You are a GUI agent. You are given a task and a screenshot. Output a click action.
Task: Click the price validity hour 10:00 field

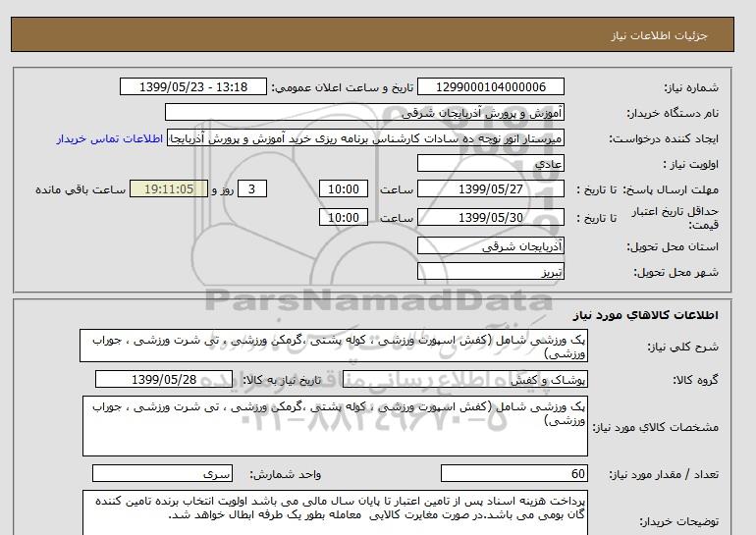[x=344, y=217]
